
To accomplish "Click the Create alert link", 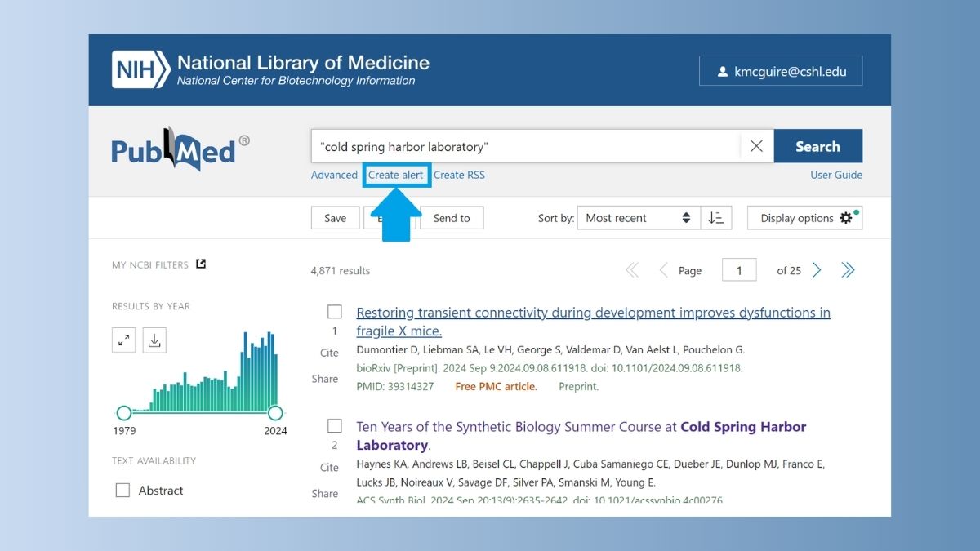I will pyautogui.click(x=396, y=175).
